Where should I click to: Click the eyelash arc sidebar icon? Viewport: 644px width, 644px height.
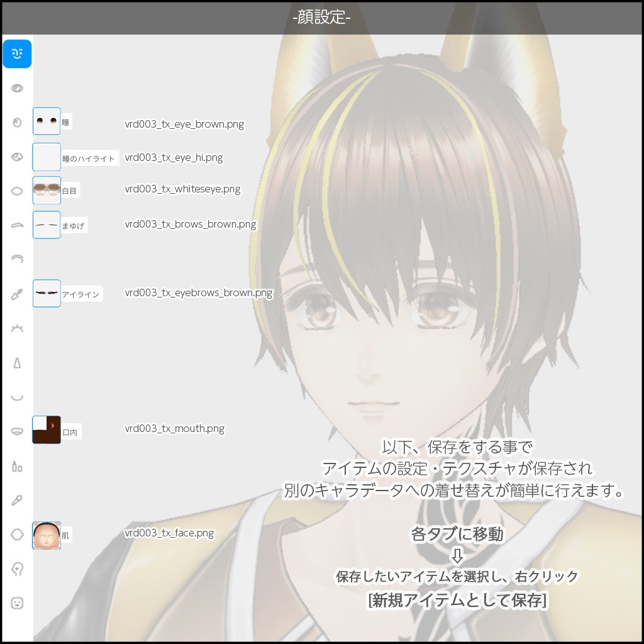click(17, 258)
